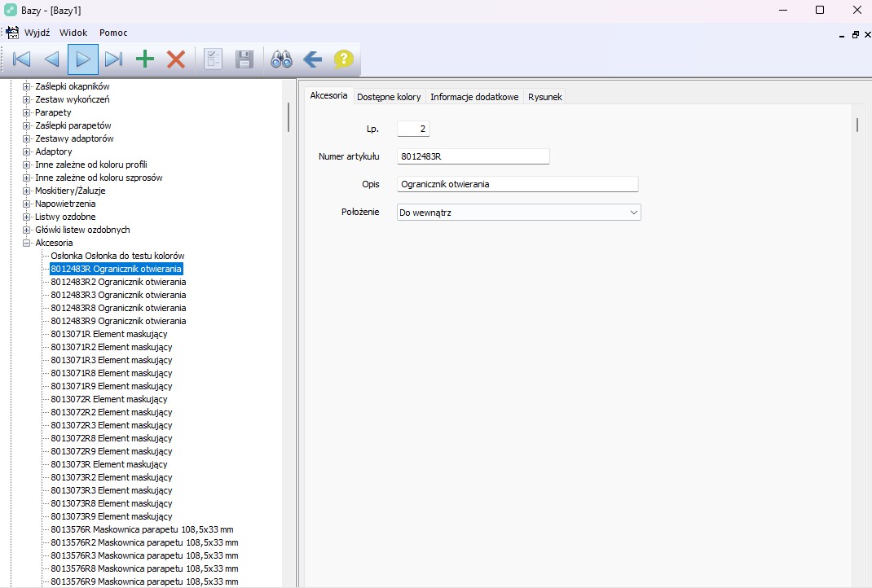872x588 pixels.
Task: Open the Widok menu
Action: [73, 33]
